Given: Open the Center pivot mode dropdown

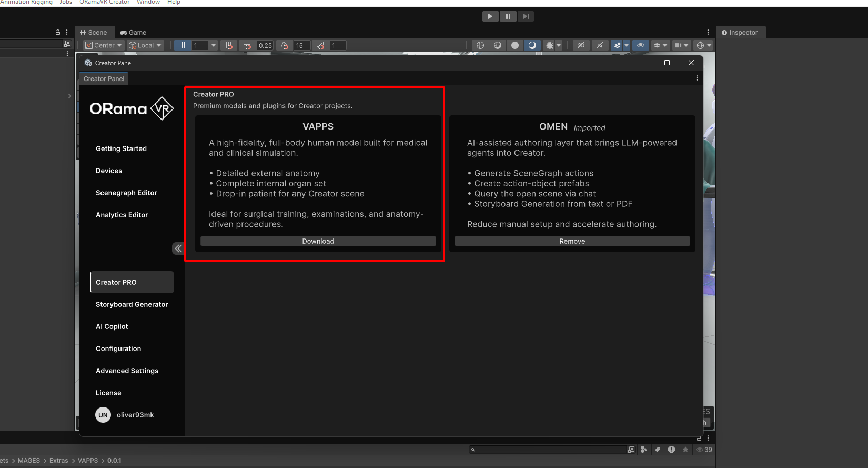Looking at the screenshot, I should (x=104, y=45).
